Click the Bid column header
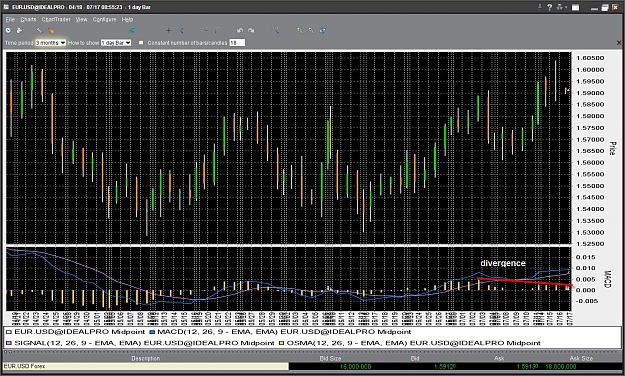The width and height of the screenshot is (625, 376). coord(415,358)
